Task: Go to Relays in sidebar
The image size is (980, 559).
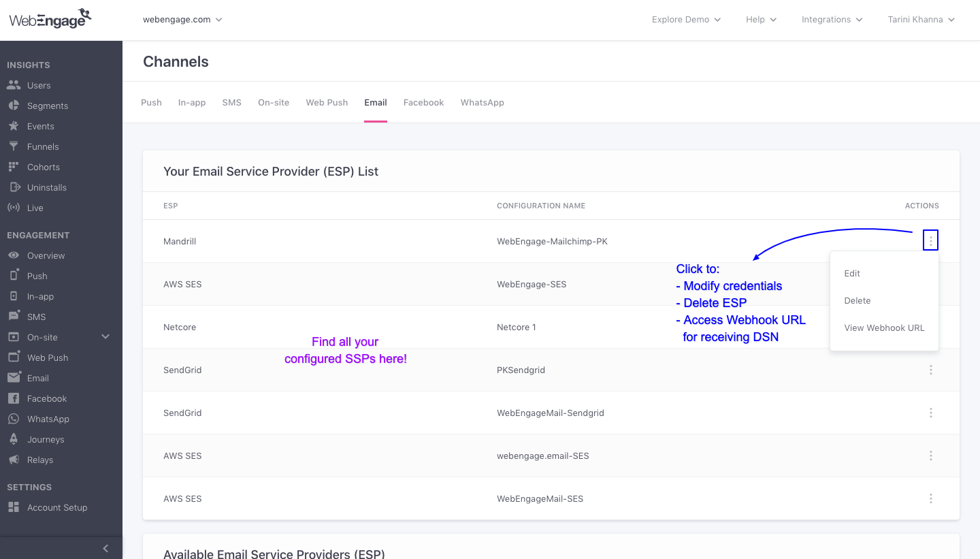Action: 40,460
